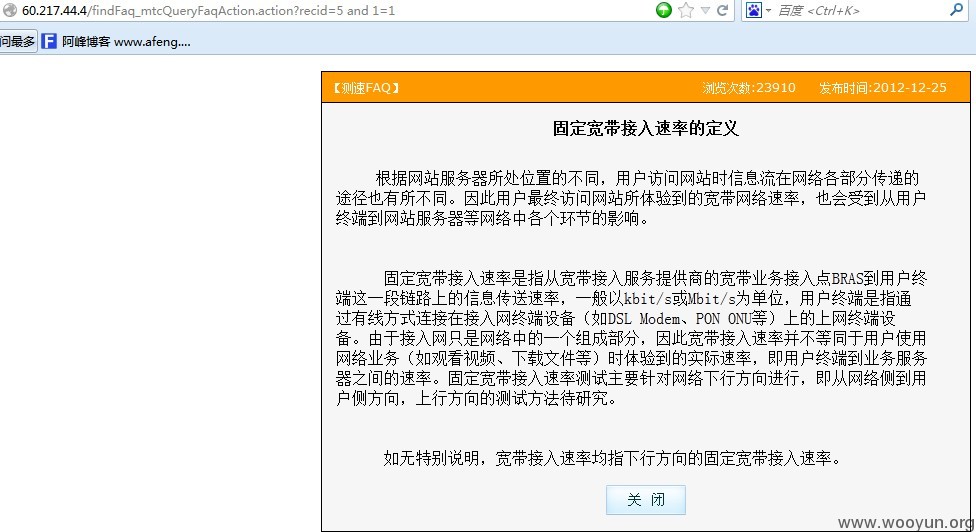Screen dimensions: 976x532
Task: Open the address bar history dropdown arrow
Action: [x=705, y=10]
